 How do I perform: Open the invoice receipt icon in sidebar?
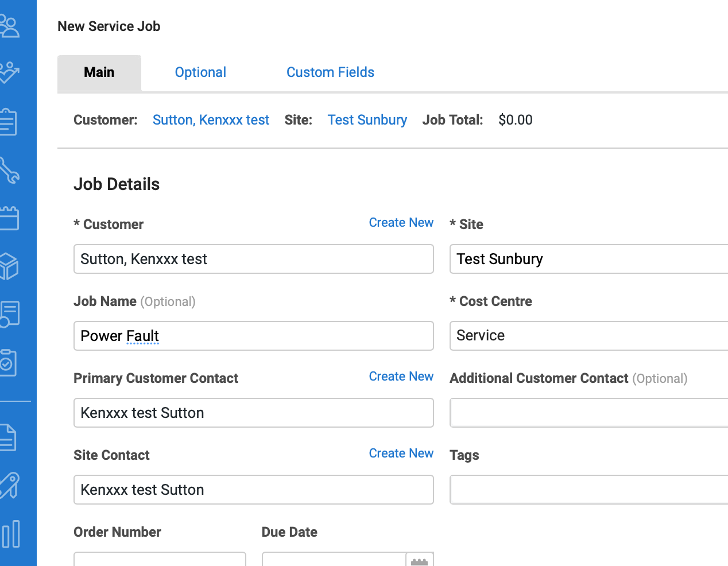(x=10, y=314)
